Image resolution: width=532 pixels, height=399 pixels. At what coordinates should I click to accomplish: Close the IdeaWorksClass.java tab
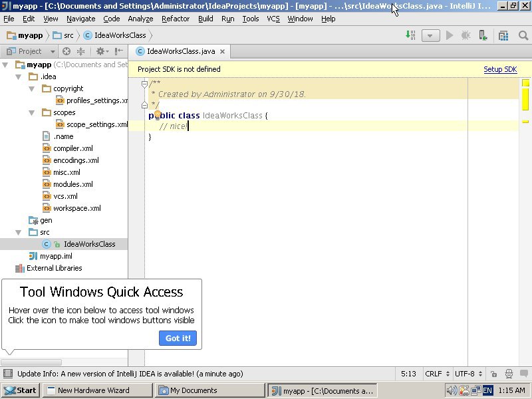tap(222, 52)
